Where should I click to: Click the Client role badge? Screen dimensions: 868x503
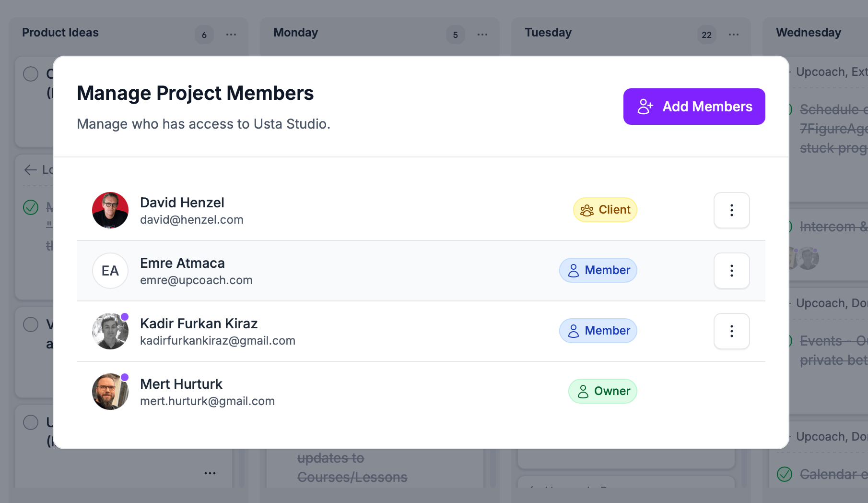coord(605,210)
